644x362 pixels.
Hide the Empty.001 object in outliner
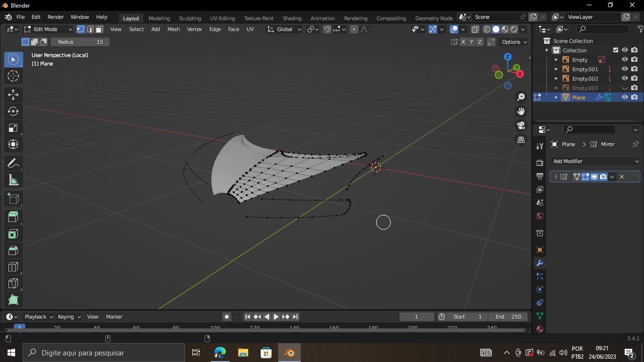coord(625,69)
